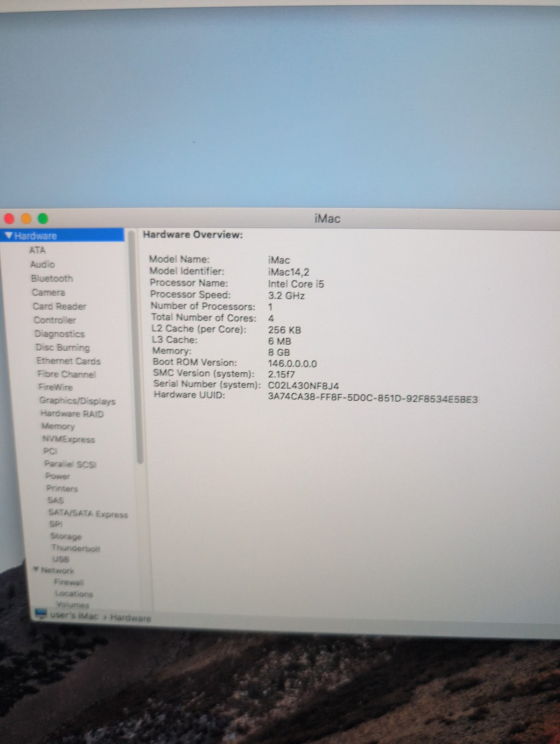560x744 pixels.
Task: Click the computer icon in path bar
Action: pos(41,613)
